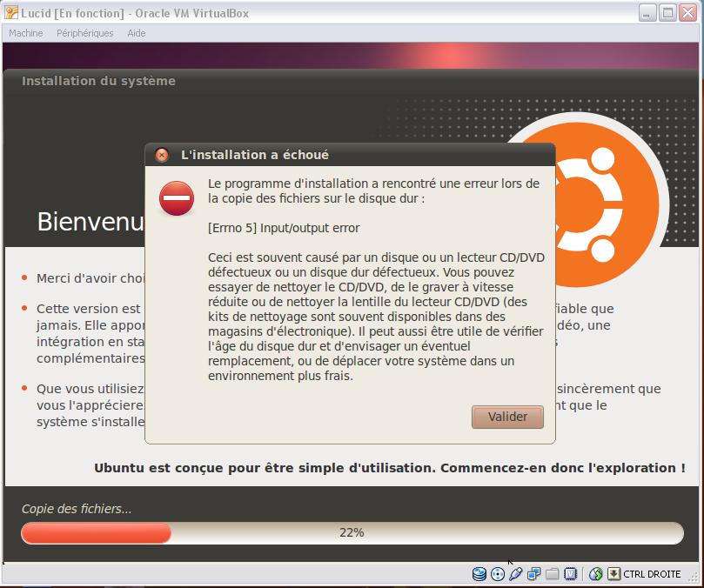Click the USB devices status icon
Image resolution: width=704 pixels, height=588 pixels.
click(516, 573)
